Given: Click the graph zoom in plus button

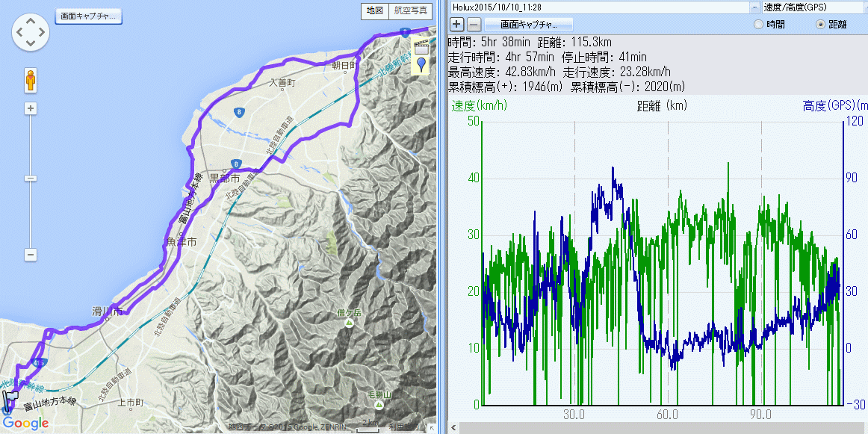Looking at the screenshot, I should 457,24.
